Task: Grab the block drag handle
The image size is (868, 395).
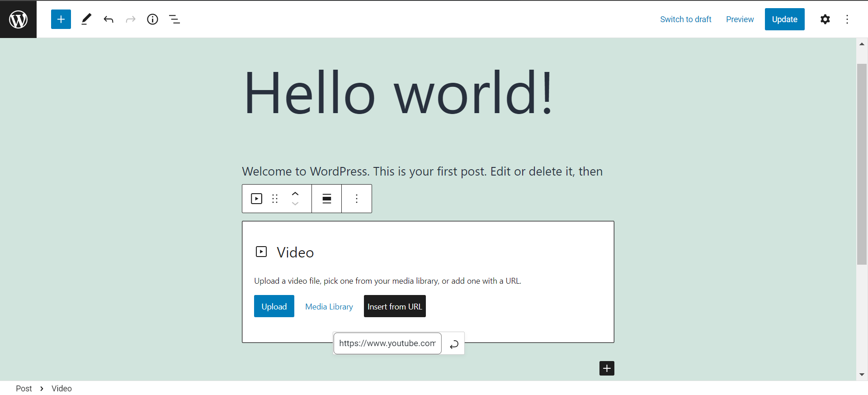Action: coord(275,199)
